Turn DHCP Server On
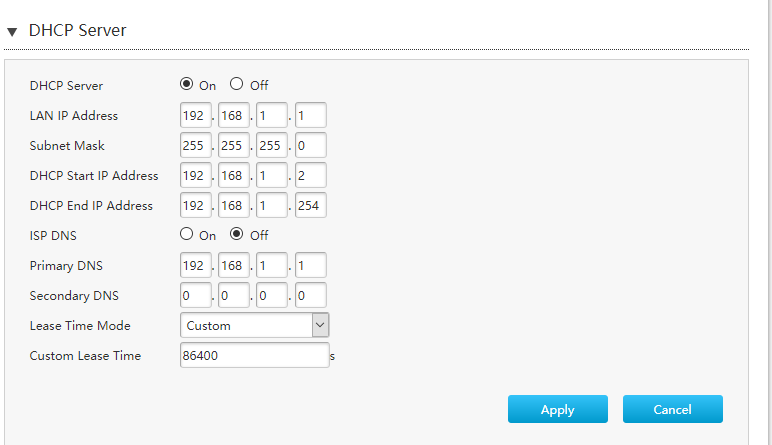Screen dimensions: 772x445 [187, 84]
